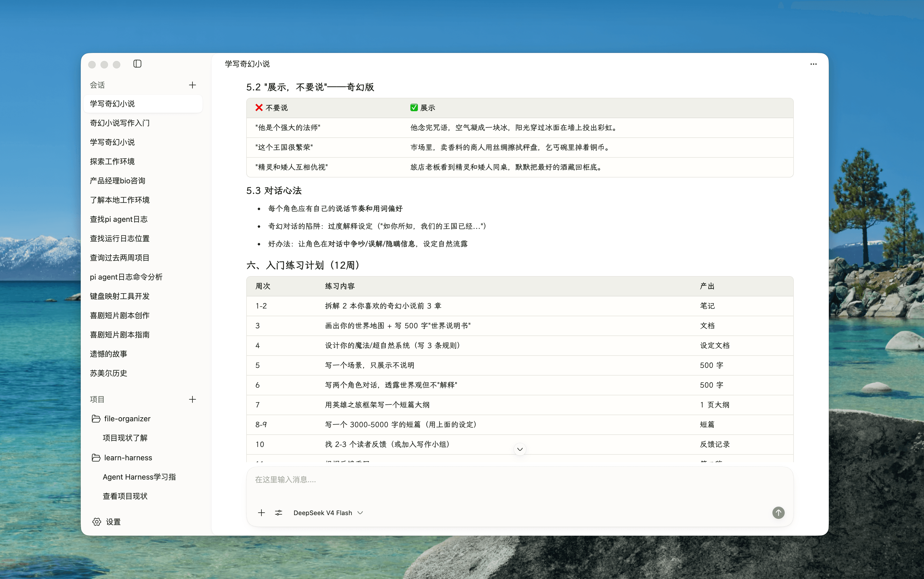Open the selected 学写奇幻小说 conversation
924x579 pixels.
143,104
